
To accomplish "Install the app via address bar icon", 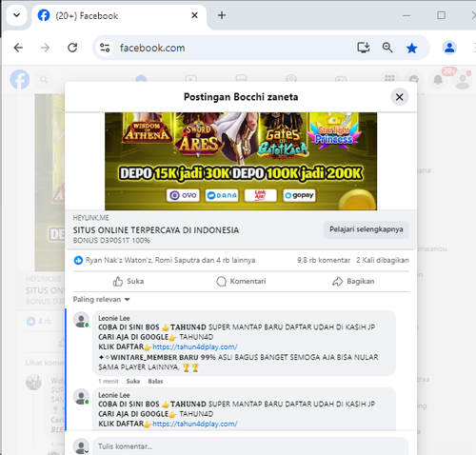I will (x=364, y=48).
